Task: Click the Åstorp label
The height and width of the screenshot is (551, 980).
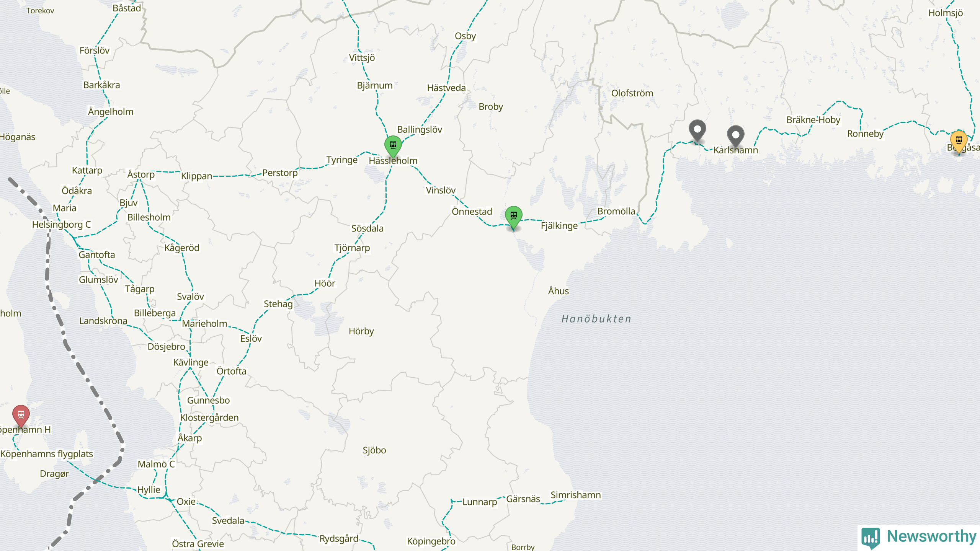Action: [x=141, y=174]
